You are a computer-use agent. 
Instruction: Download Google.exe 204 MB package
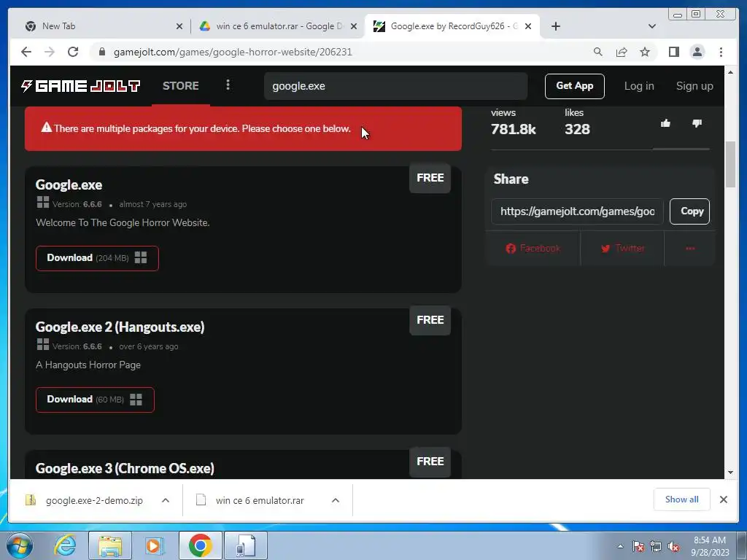tap(97, 258)
